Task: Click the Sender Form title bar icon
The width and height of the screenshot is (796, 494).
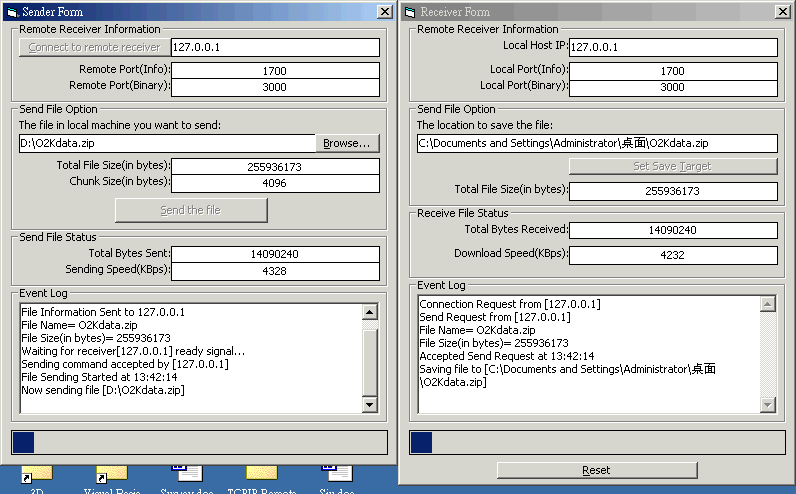Action: 11,12
